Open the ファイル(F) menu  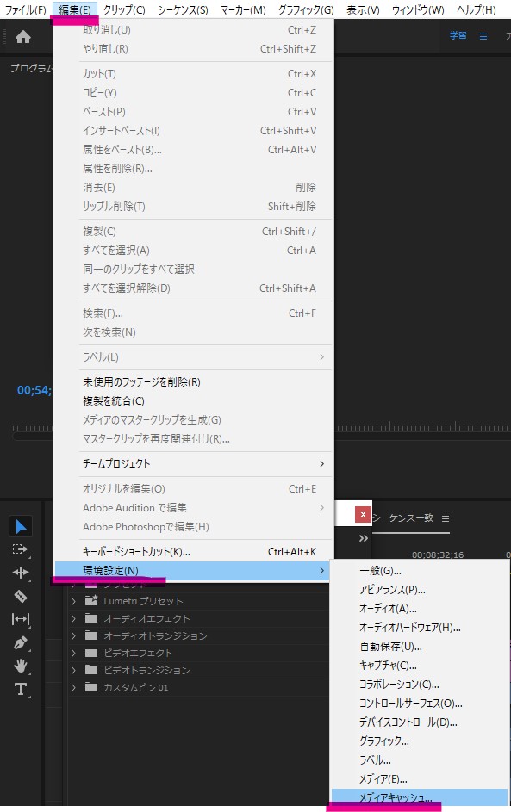click(x=25, y=9)
